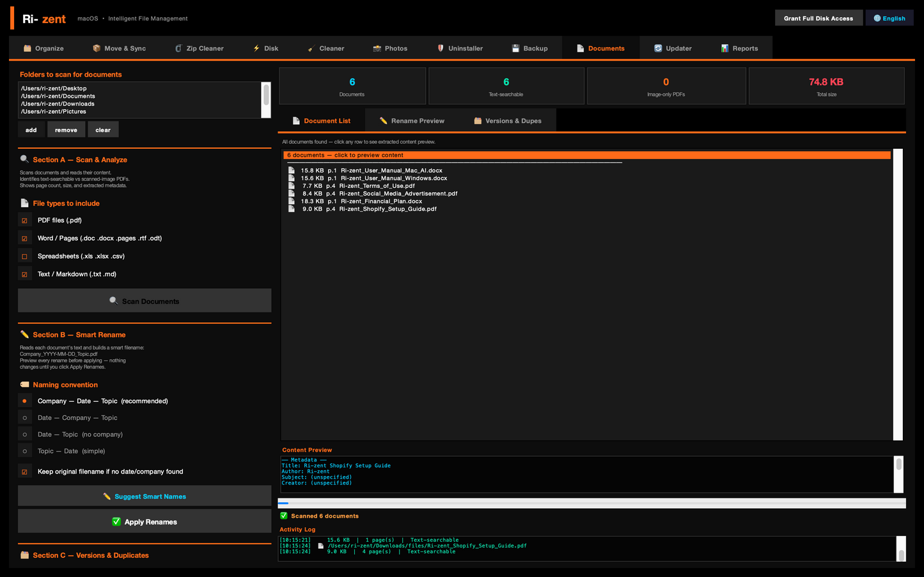924x577 pixels.
Task: Click file icon of Ri-zent_User_Manual_Windows.docx
Action: coord(292,178)
